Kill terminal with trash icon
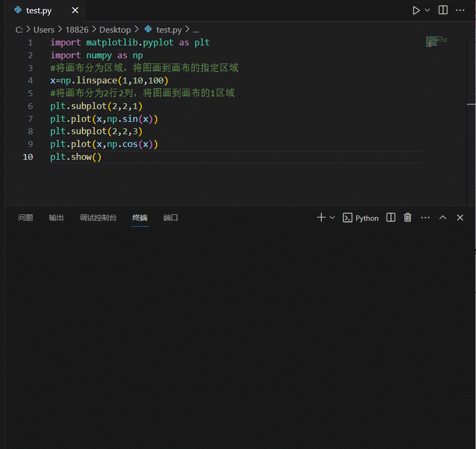This screenshot has width=476, height=449. click(x=408, y=218)
